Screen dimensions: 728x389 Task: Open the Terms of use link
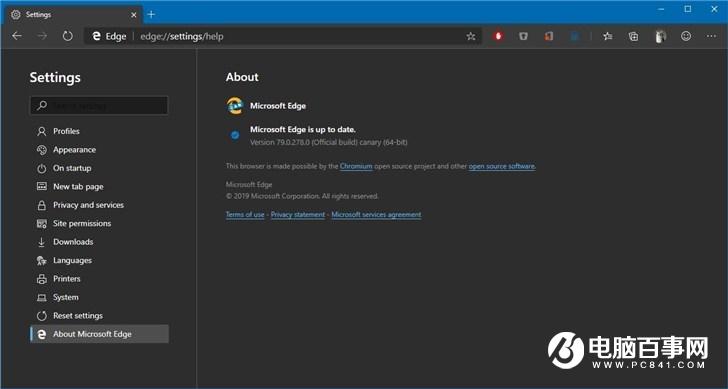(x=245, y=214)
